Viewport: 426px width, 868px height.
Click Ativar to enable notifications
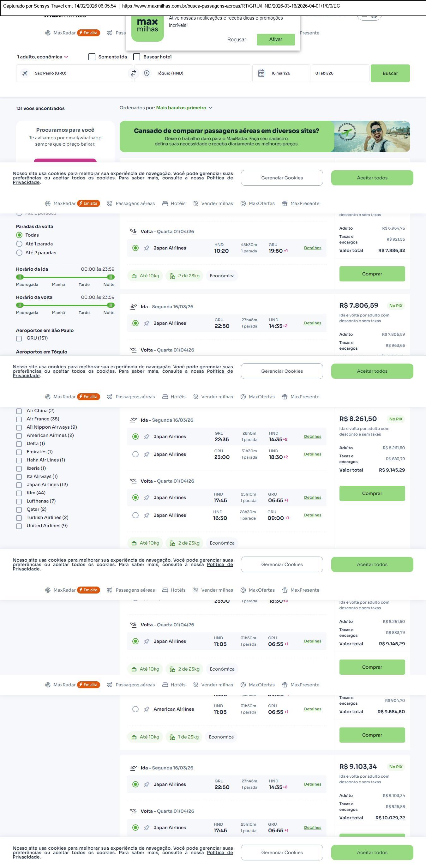(x=275, y=39)
